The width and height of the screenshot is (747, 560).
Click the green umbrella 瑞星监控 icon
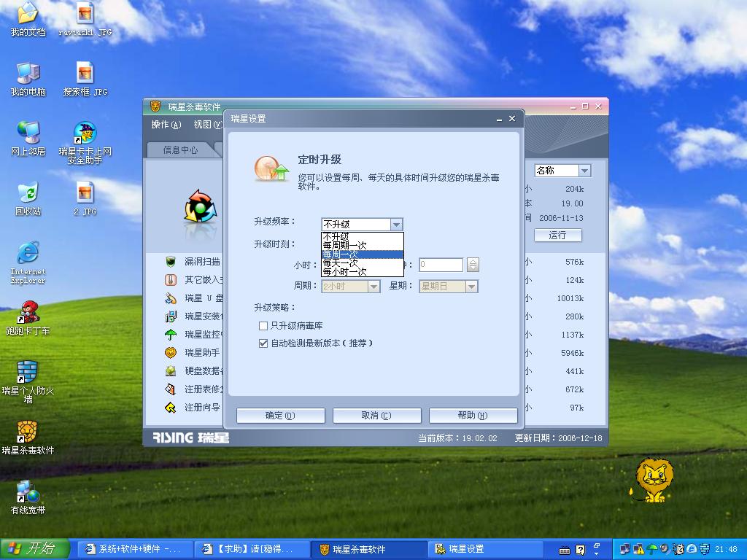[171, 334]
